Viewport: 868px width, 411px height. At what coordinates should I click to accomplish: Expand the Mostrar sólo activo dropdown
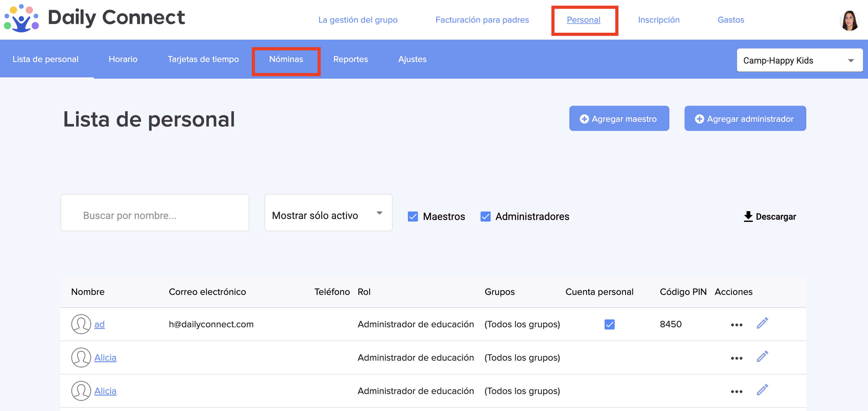click(x=328, y=213)
